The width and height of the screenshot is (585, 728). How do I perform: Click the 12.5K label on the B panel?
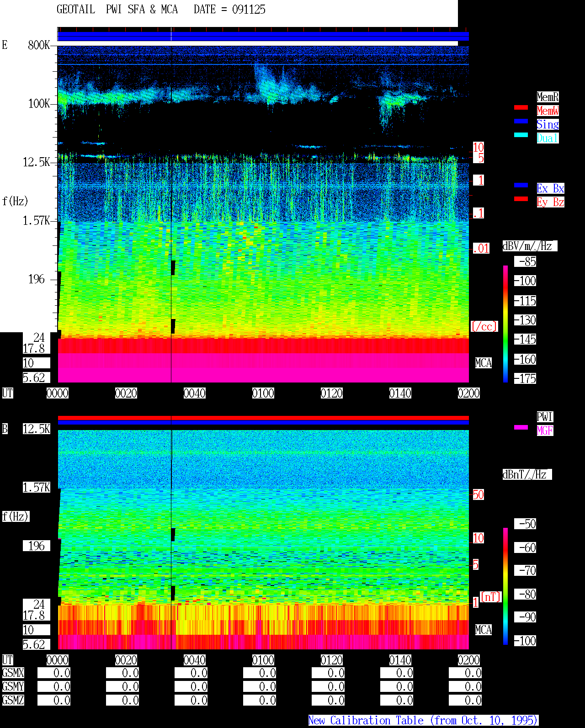point(37,429)
